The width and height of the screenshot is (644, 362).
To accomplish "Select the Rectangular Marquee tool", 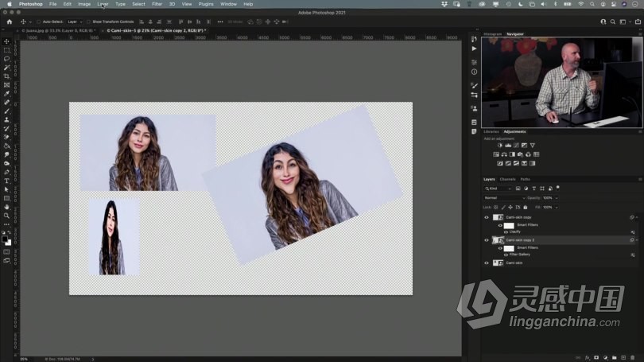I will pos(6,50).
